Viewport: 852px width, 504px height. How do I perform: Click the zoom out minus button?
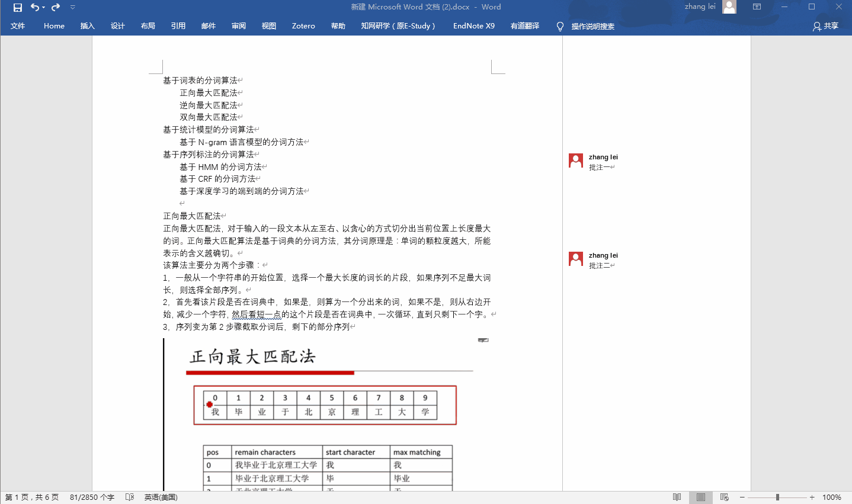pyautogui.click(x=742, y=497)
